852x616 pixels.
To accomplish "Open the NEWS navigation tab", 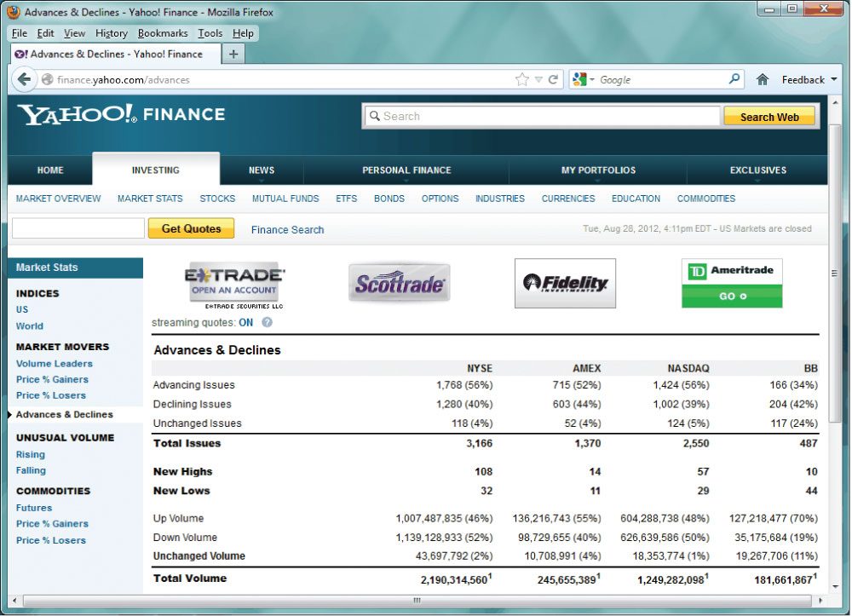I will pos(262,170).
